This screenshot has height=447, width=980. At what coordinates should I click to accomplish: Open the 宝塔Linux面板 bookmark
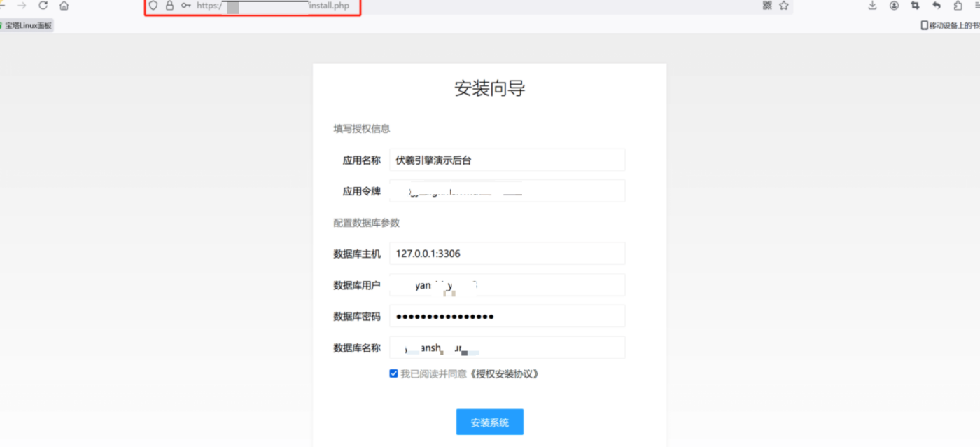point(27,23)
